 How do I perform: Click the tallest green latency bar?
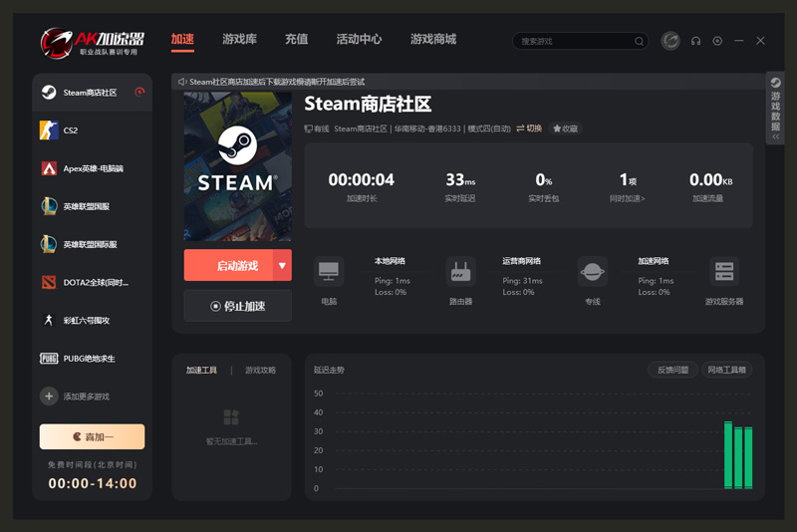[x=728, y=455]
